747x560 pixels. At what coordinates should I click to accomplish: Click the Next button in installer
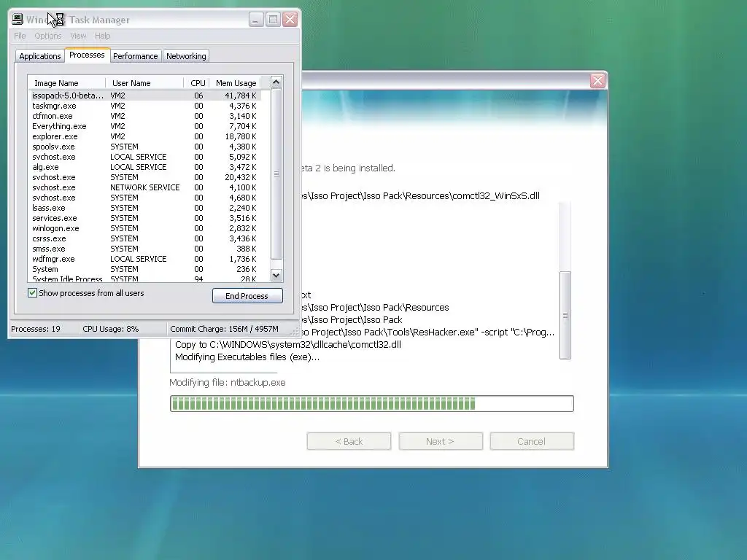click(x=440, y=441)
